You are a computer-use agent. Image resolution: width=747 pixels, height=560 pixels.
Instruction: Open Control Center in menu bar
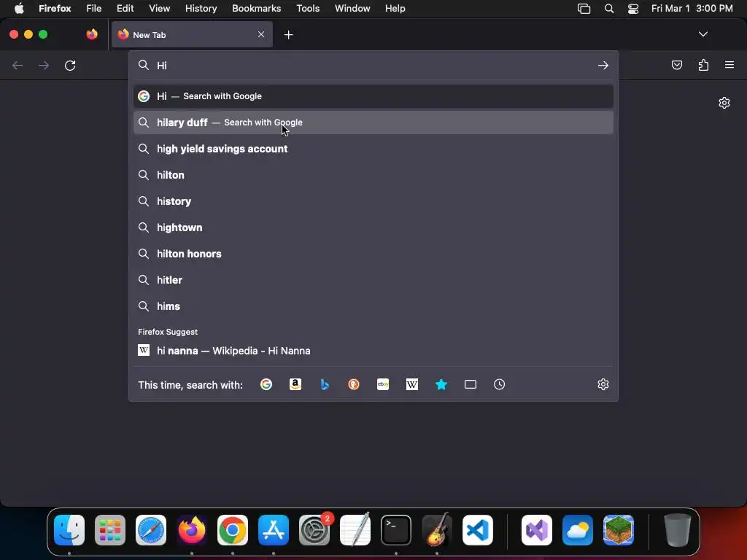(x=632, y=9)
